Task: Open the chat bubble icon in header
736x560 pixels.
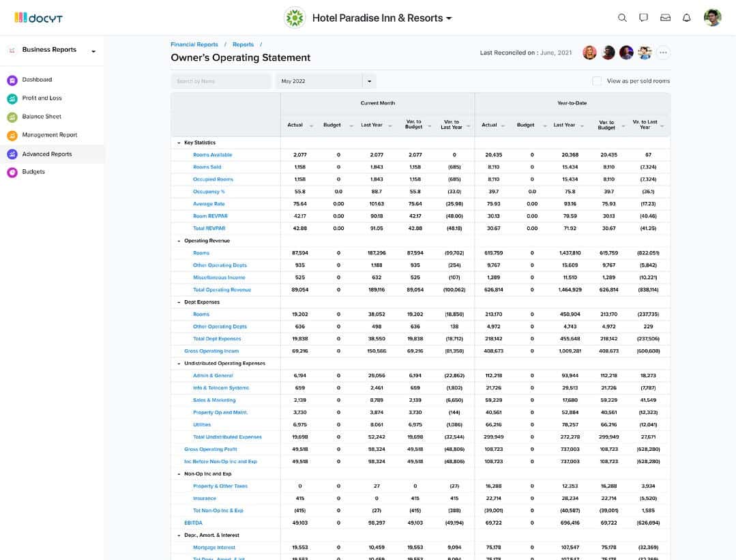Action: click(643, 18)
